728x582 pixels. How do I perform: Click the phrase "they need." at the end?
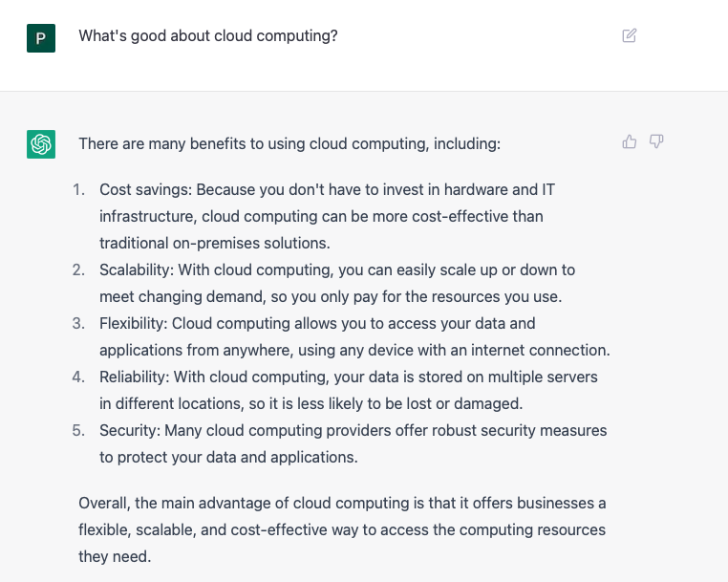[x=115, y=556]
